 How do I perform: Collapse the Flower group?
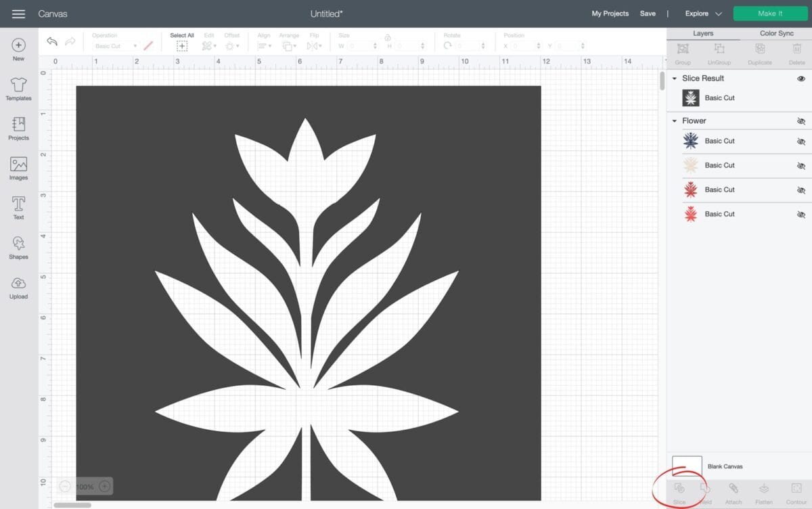click(x=674, y=121)
